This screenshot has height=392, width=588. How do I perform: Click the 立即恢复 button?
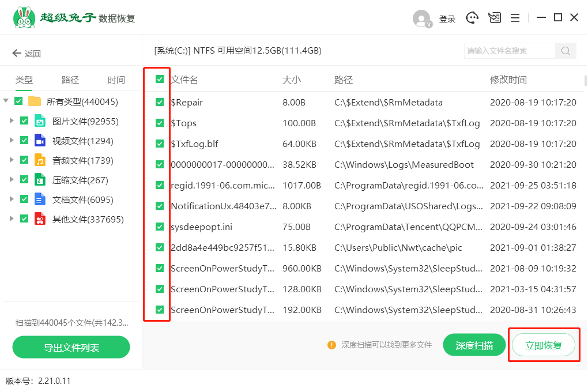(x=544, y=345)
